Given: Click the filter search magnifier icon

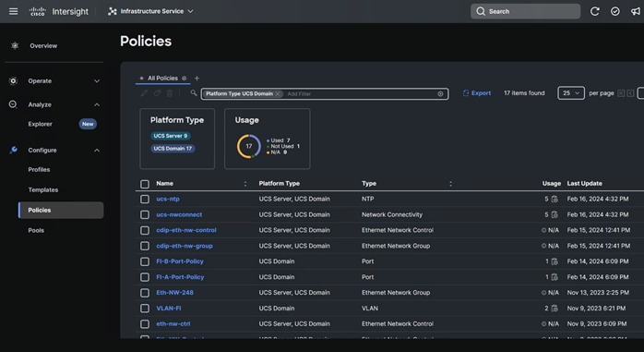Looking at the screenshot, I should pyautogui.click(x=194, y=93).
